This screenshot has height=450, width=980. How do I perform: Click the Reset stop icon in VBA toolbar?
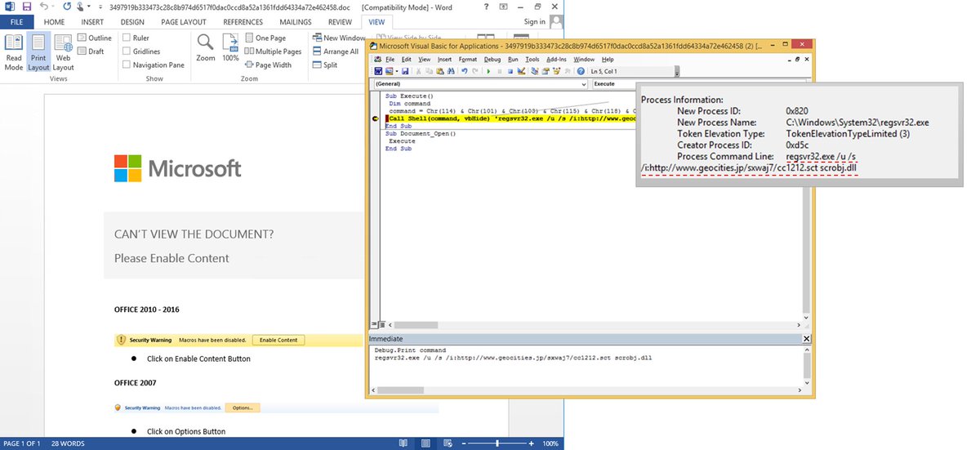(x=510, y=71)
